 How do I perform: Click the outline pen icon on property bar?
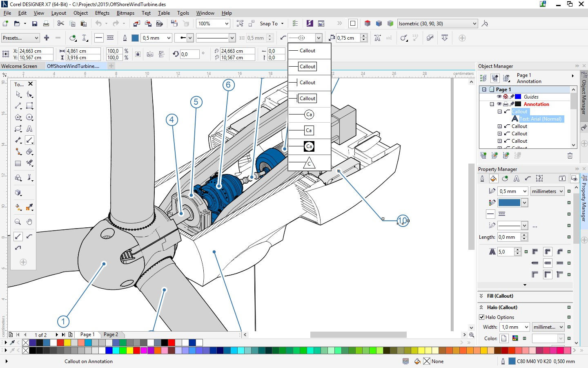(x=125, y=38)
